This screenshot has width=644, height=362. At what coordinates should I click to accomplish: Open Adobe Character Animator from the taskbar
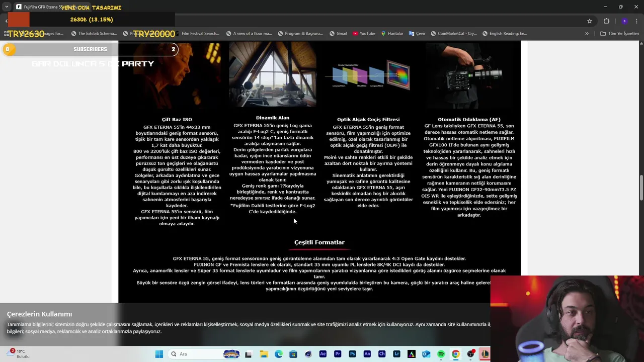point(382,354)
